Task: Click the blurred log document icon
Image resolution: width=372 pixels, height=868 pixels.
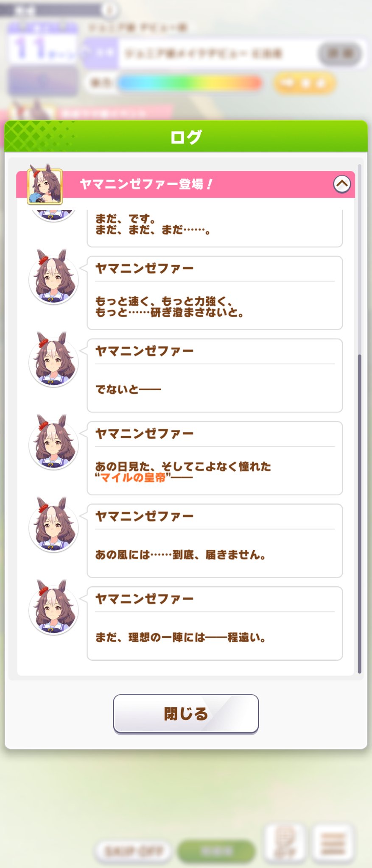Action: coord(285,843)
